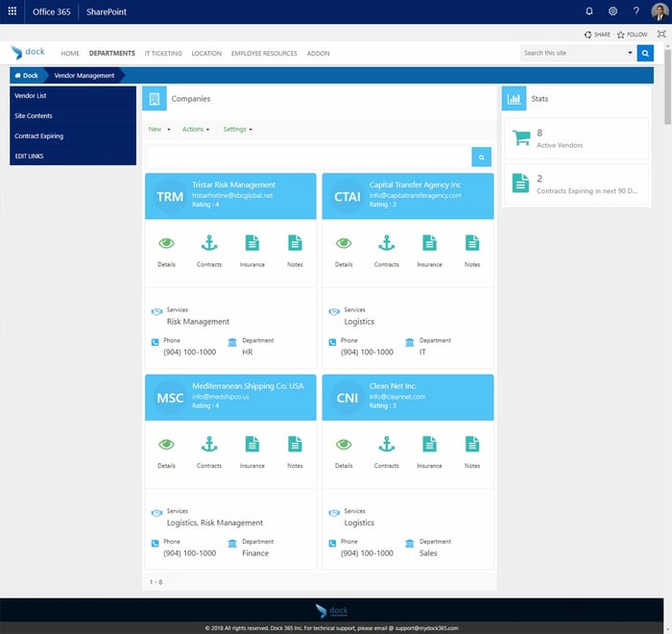Toggle focus on content mode icon

point(661,34)
